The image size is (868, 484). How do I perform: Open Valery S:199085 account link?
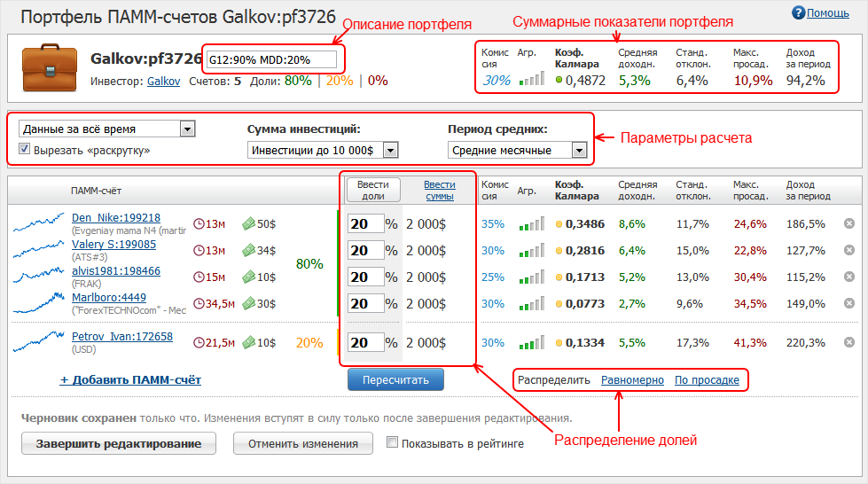point(114,244)
